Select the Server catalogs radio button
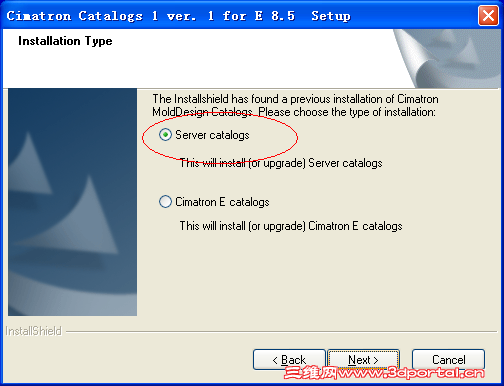The width and height of the screenshot is (504, 386). pyautogui.click(x=165, y=135)
